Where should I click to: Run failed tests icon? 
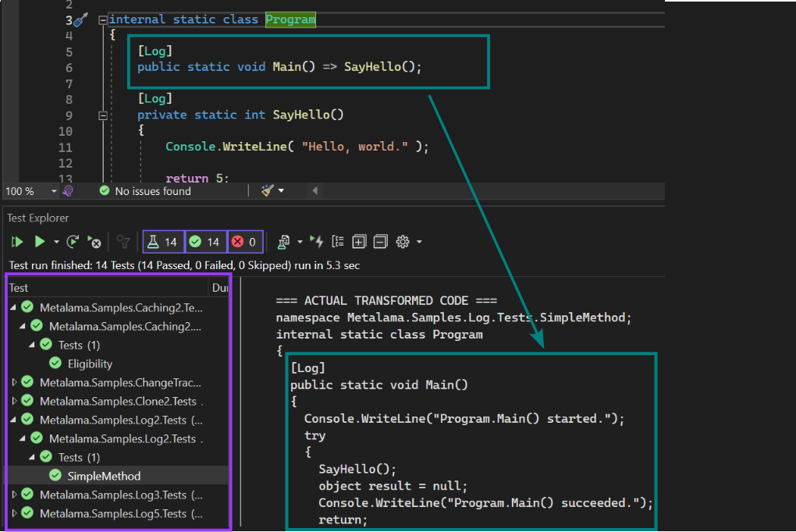click(94, 242)
